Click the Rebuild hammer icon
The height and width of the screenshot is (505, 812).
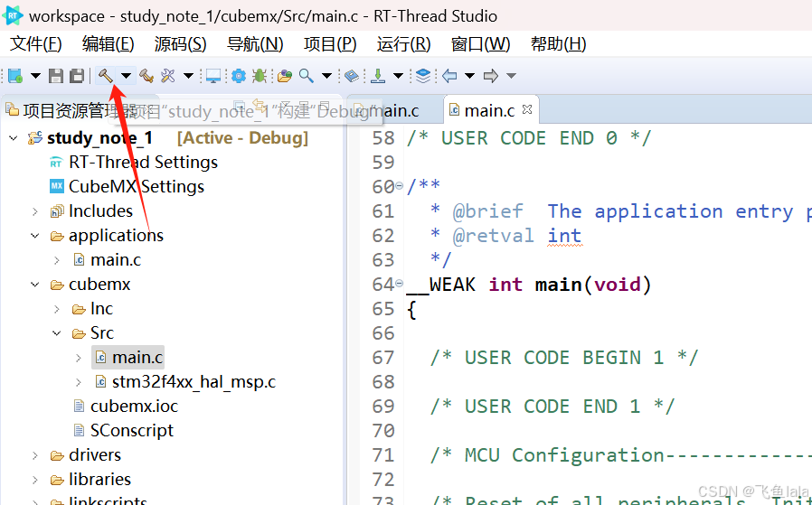(x=146, y=76)
